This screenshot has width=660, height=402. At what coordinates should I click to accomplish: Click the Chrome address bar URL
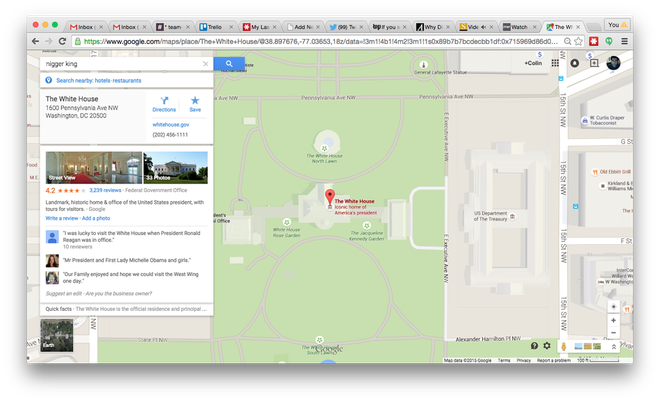coord(320,41)
